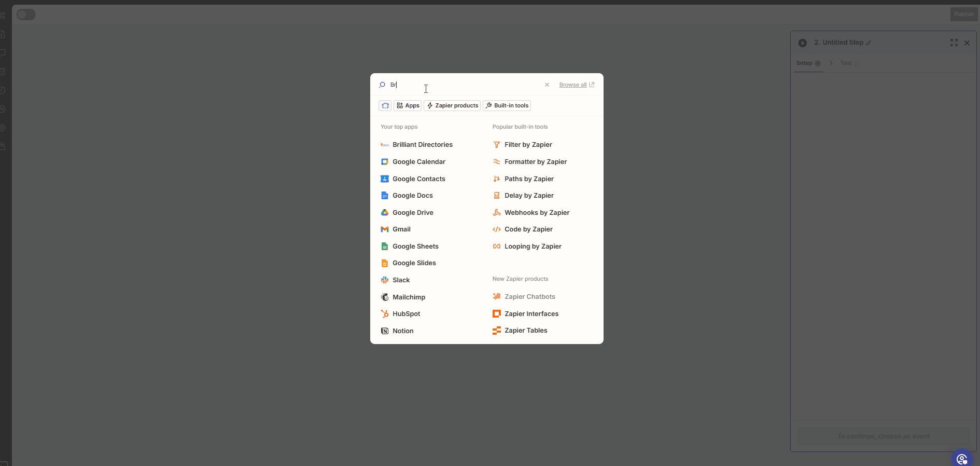The image size is (980, 466).
Task: Click the Zapier Tables icon
Action: coord(497,331)
